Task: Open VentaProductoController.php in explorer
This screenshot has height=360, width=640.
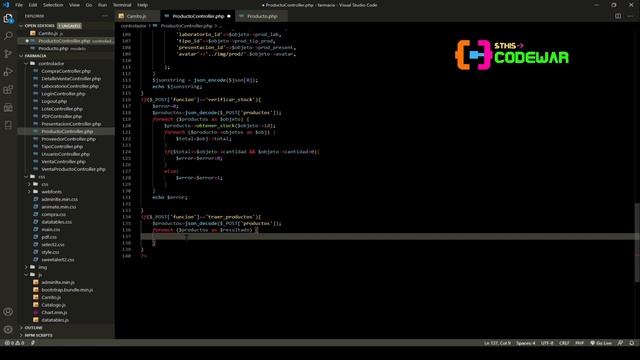Action: (x=73, y=169)
